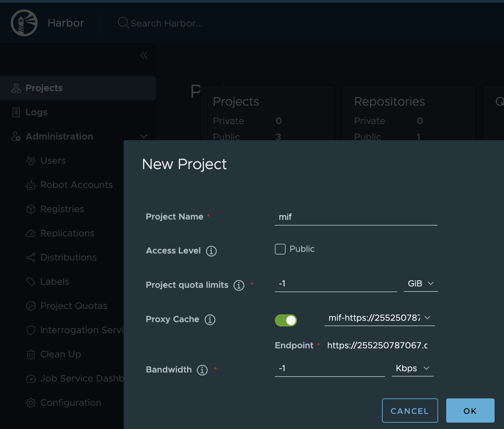Click the Replications icon

(31, 233)
